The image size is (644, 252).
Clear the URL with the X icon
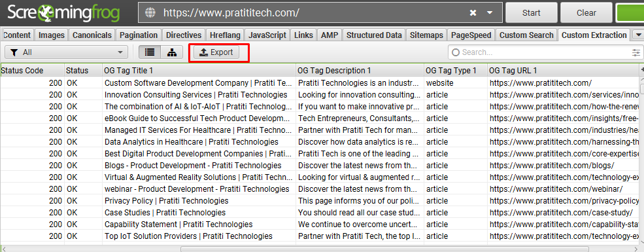coord(473,12)
